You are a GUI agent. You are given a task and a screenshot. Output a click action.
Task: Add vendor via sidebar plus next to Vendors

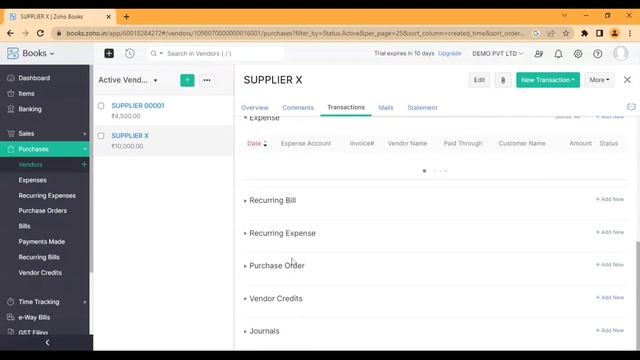(x=84, y=164)
